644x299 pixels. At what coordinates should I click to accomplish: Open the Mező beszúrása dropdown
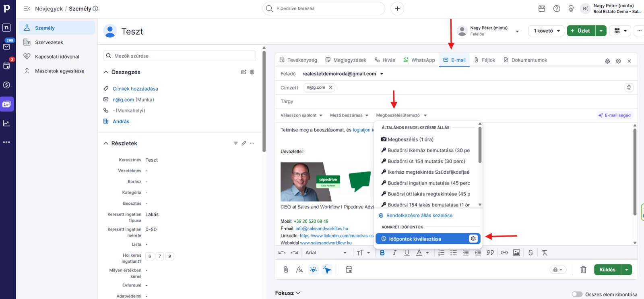click(x=349, y=115)
